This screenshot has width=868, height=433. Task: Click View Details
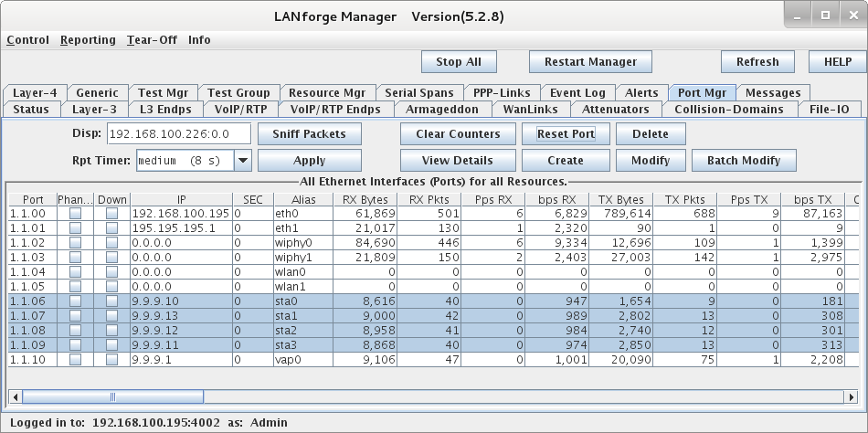[459, 161]
